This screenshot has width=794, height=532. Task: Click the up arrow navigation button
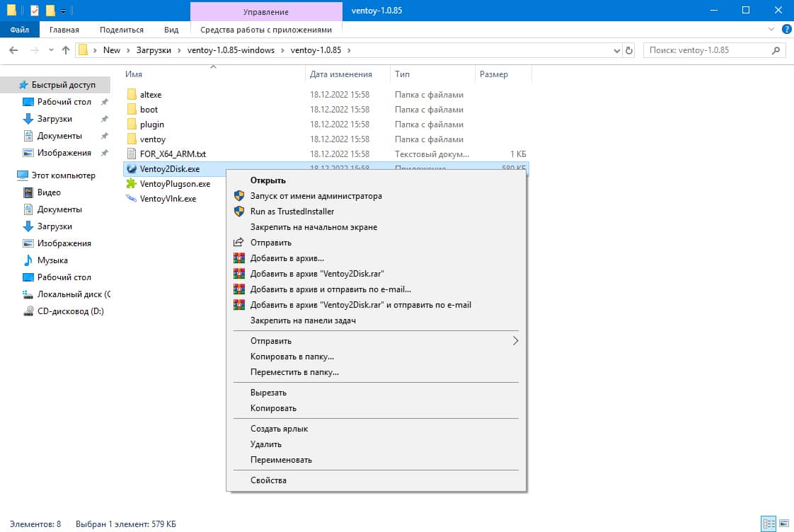66,50
